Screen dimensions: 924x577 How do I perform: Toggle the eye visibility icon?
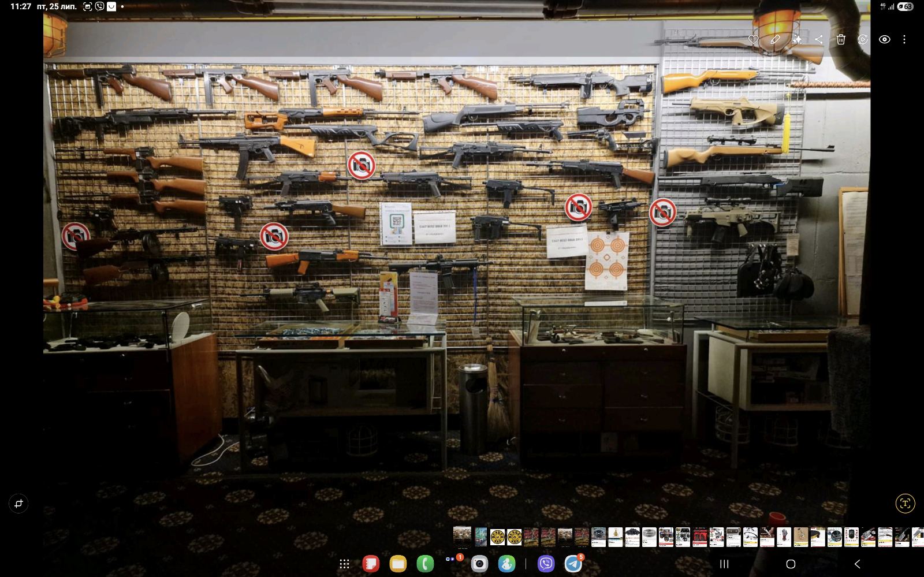pyautogui.click(x=884, y=39)
